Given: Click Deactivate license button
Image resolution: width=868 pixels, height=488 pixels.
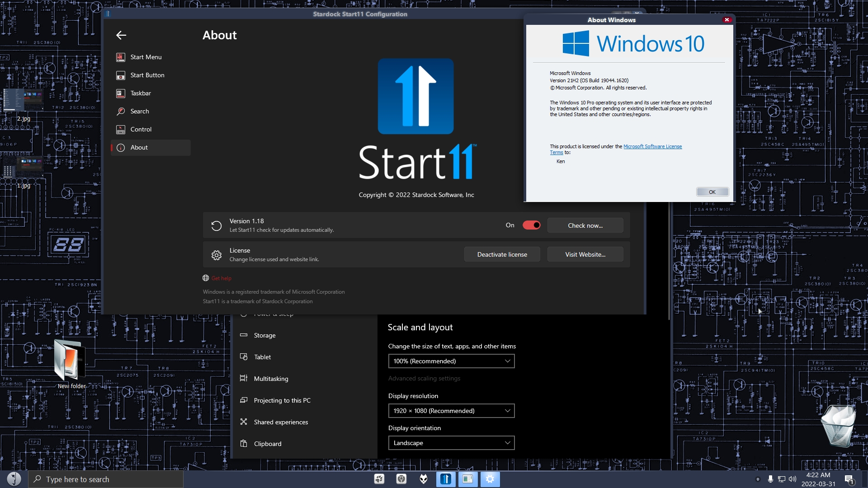Looking at the screenshot, I should (x=502, y=254).
